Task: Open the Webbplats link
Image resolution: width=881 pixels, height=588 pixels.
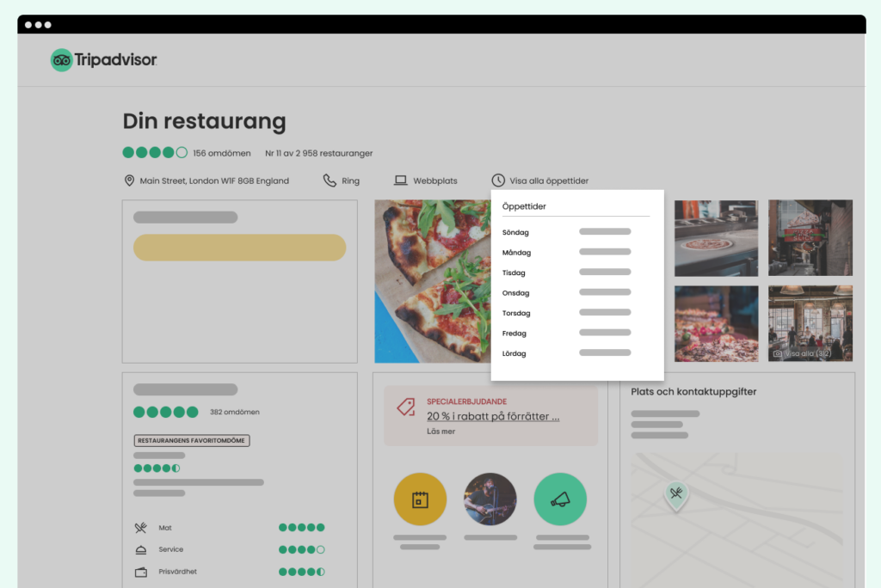Action: tap(434, 181)
